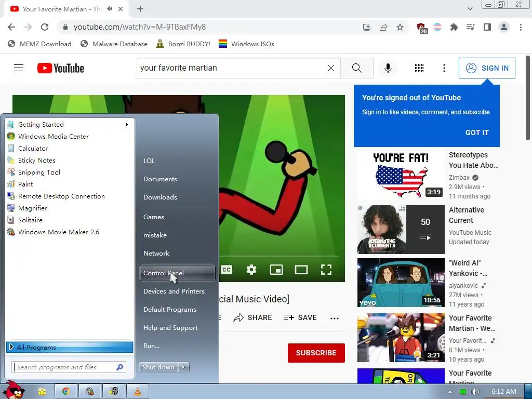
Task: Open Bonzi BUDDY! bookmark
Action: [x=183, y=44]
